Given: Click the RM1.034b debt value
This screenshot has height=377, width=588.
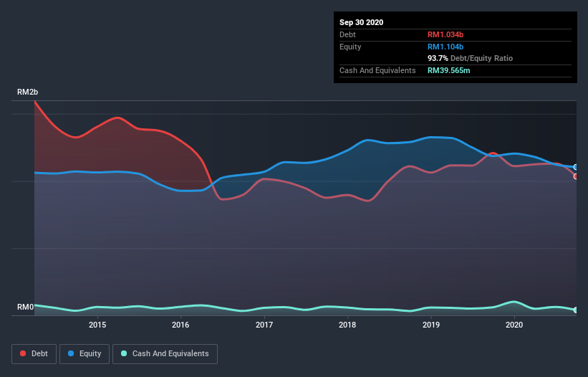Looking at the screenshot, I should pyautogui.click(x=445, y=34).
